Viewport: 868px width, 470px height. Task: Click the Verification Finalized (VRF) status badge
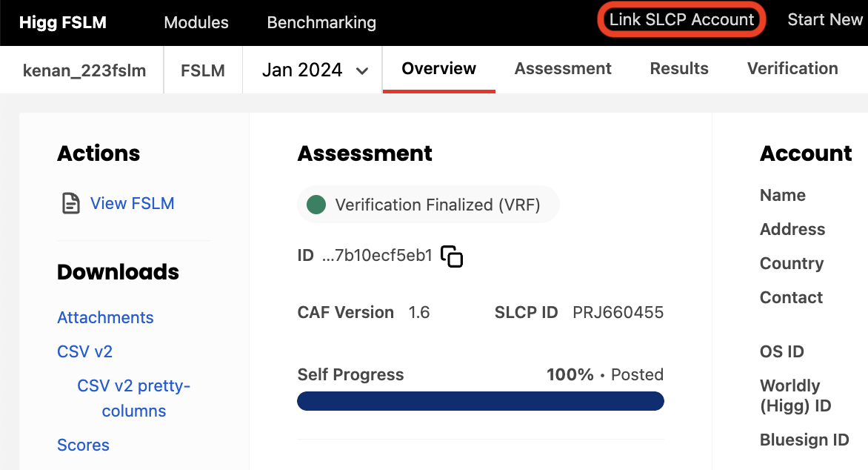[429, 205]
